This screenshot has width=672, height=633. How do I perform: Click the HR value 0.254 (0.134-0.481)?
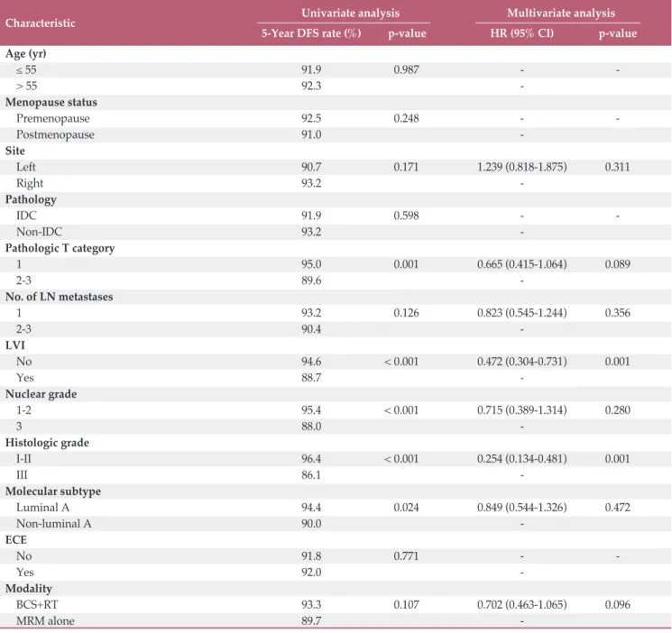[522, 459]
